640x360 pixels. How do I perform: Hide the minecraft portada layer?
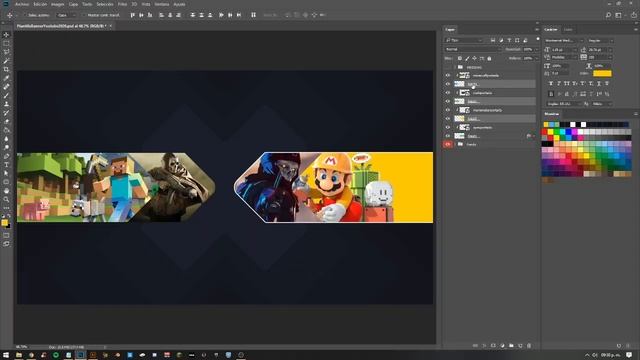point(448,76)
